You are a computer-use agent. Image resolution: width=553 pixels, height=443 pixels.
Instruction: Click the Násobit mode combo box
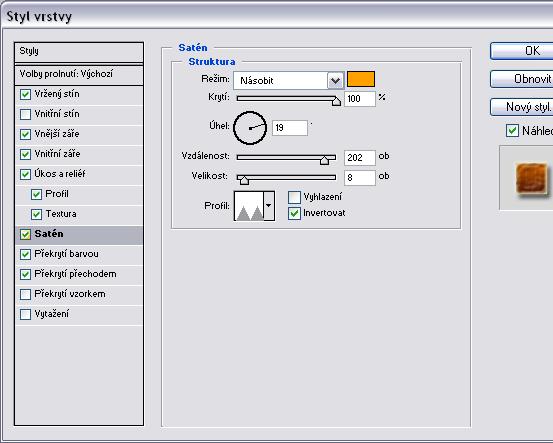pyautogui.click(x=288, y=81)
